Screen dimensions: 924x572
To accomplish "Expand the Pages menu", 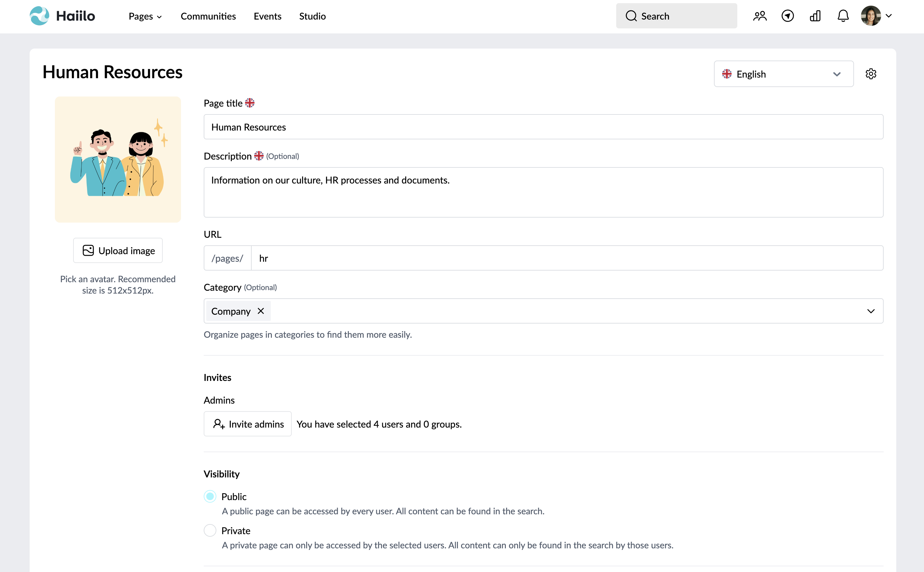I will pyautogui.click(x=145, y=16).
